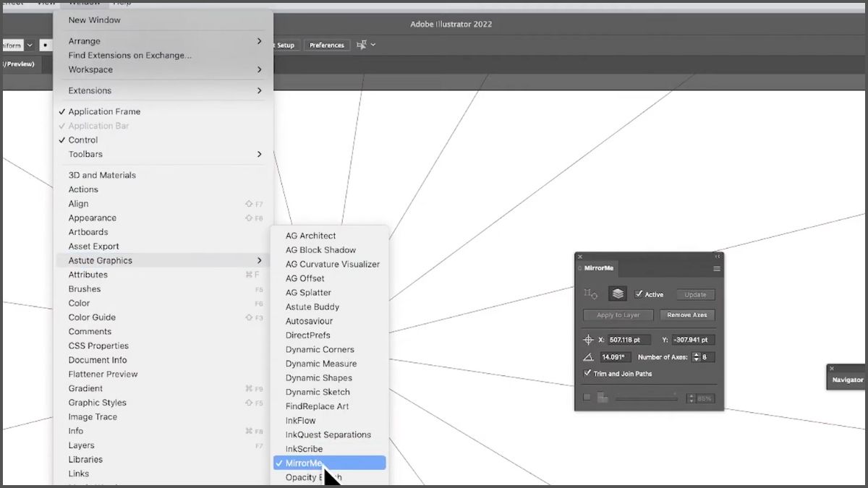
Task: Select InkQuest Separations in submenu
Action: (330, 435)
